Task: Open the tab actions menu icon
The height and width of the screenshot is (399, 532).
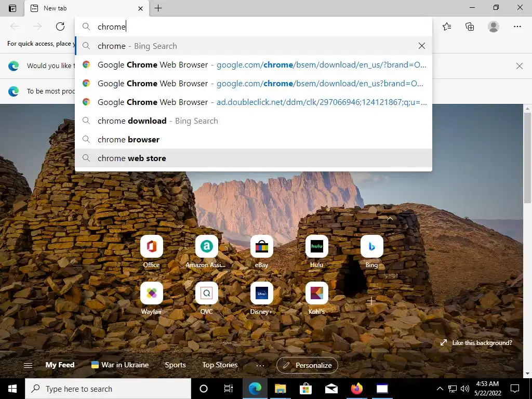Action: [12, 8]
